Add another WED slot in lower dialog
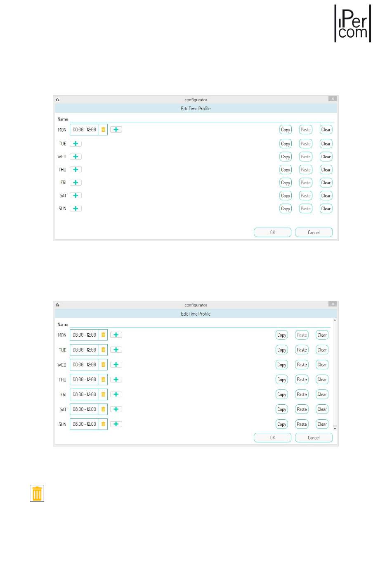392x577 pixels. coord(116,365)
